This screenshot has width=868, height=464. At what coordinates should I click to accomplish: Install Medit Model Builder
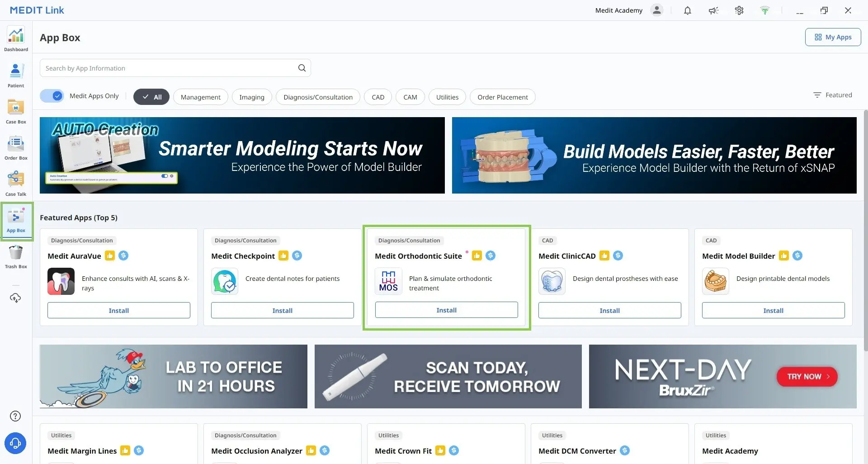[774, 310]
